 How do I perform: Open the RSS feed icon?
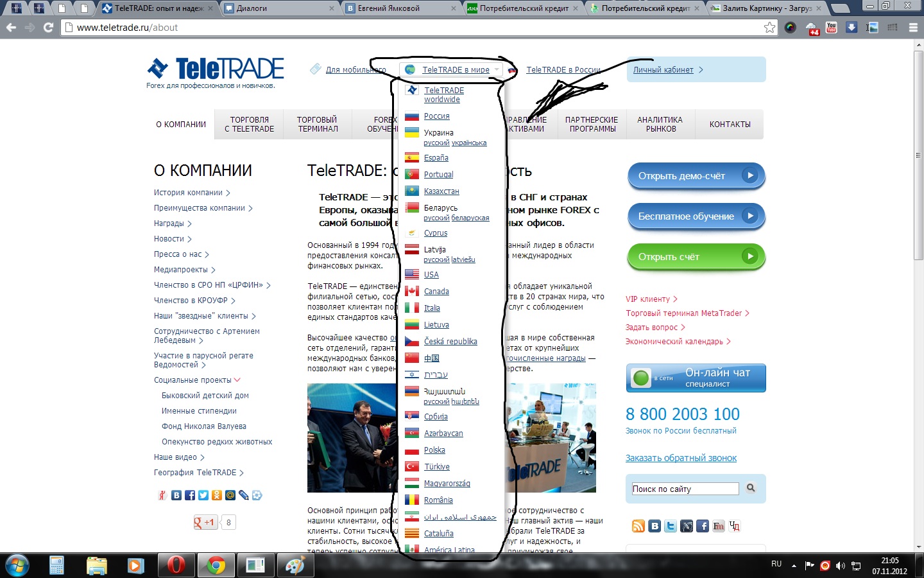(638, 526)
